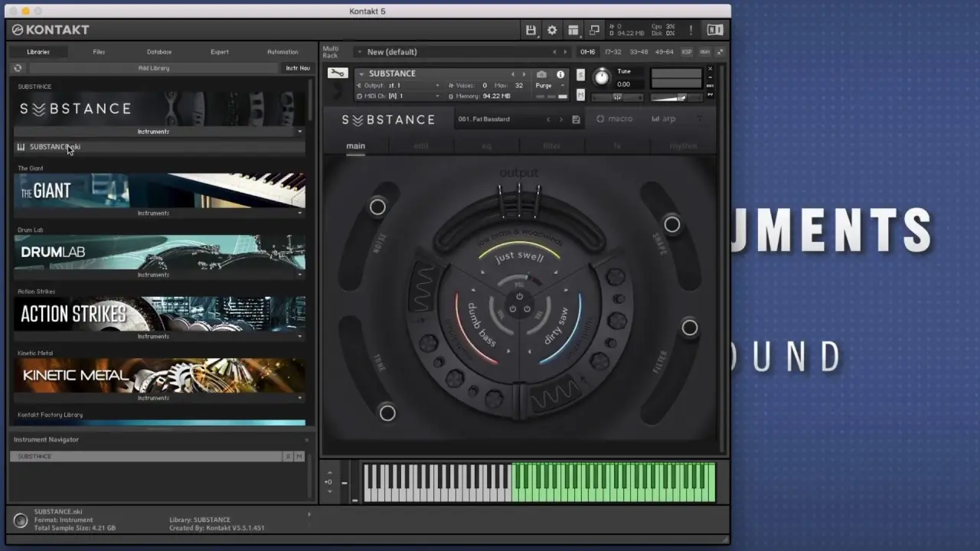980x551 pixels.
Task: Switch to the Files browser tab
Action: [x=99, y=52]
